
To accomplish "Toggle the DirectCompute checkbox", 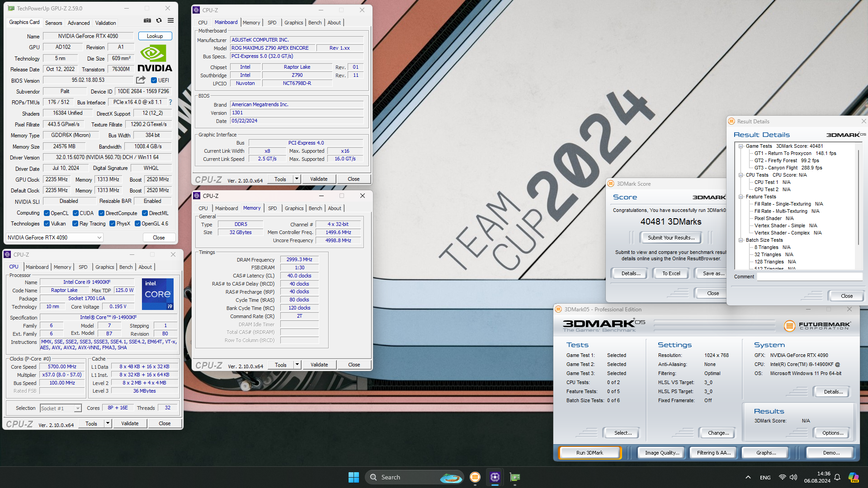I will 101,213.
